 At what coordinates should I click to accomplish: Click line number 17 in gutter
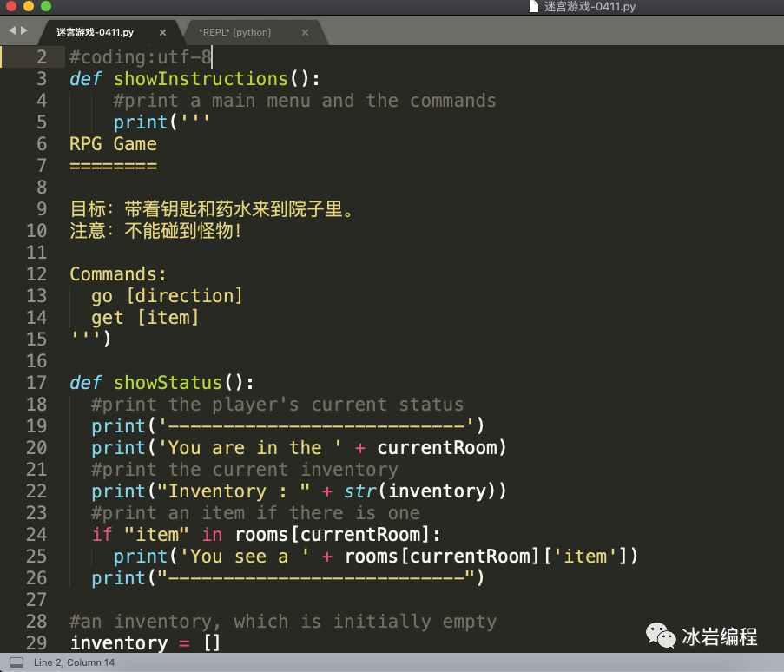point(36,383)
